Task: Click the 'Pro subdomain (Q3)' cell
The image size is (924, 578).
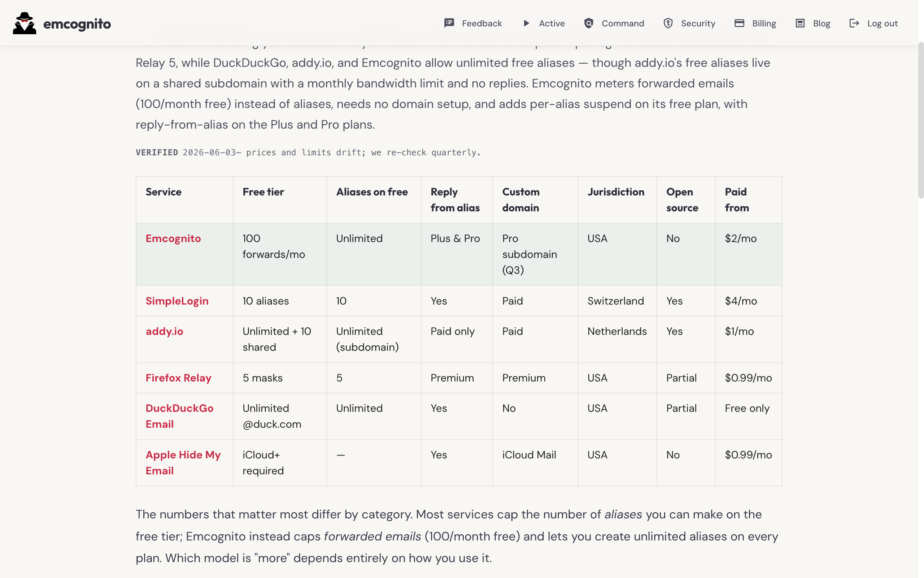Action: point(535,254)
